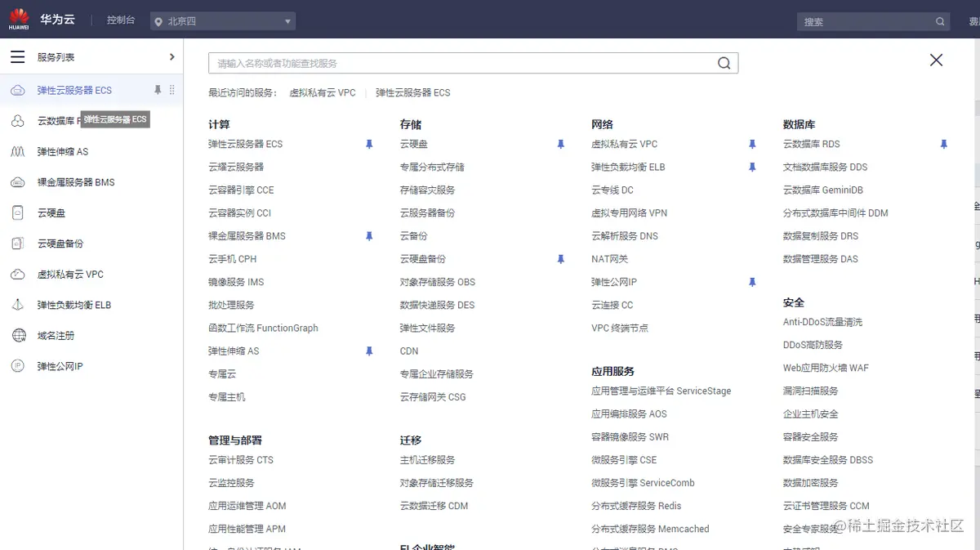980x550 pixels.
Task: Toggle pin for 弹性公网IP under 网络
Action: [752, 282]
